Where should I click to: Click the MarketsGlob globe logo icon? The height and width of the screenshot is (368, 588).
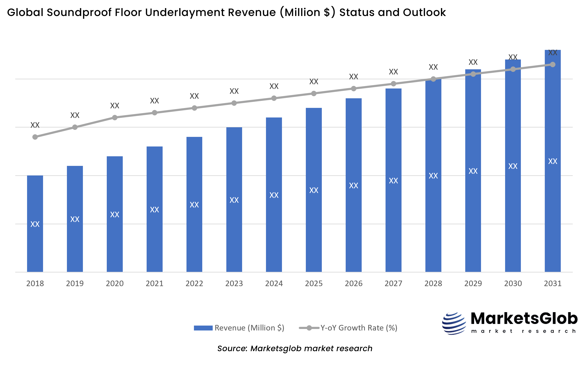point(454,324)
